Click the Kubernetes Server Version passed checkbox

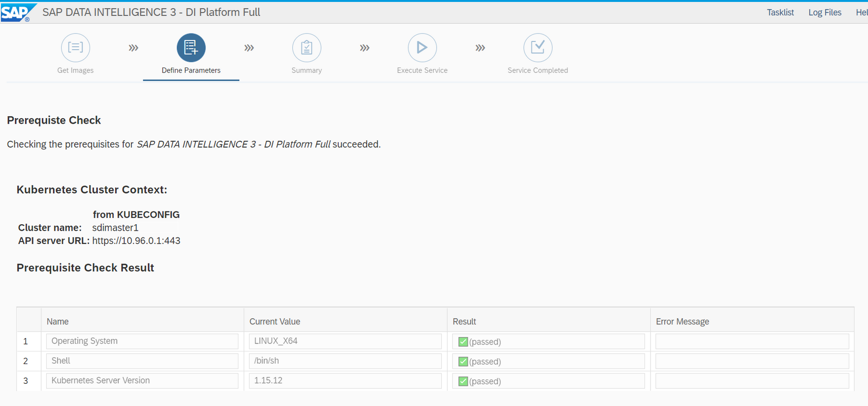(463, 381)
